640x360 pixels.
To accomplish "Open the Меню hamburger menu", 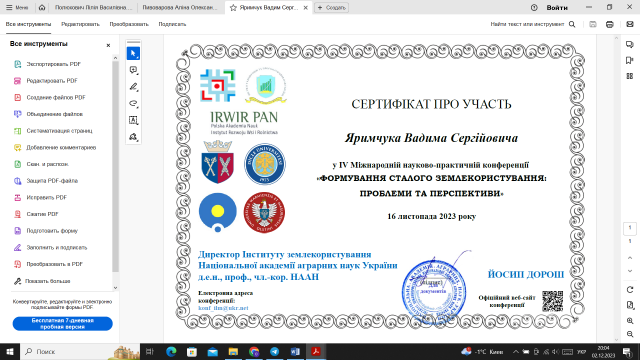I will pyautogui.click(x=17, y=7).
